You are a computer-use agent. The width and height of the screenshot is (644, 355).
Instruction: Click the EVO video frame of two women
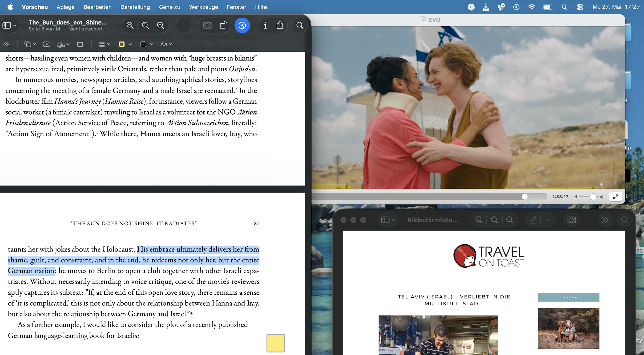468,108
